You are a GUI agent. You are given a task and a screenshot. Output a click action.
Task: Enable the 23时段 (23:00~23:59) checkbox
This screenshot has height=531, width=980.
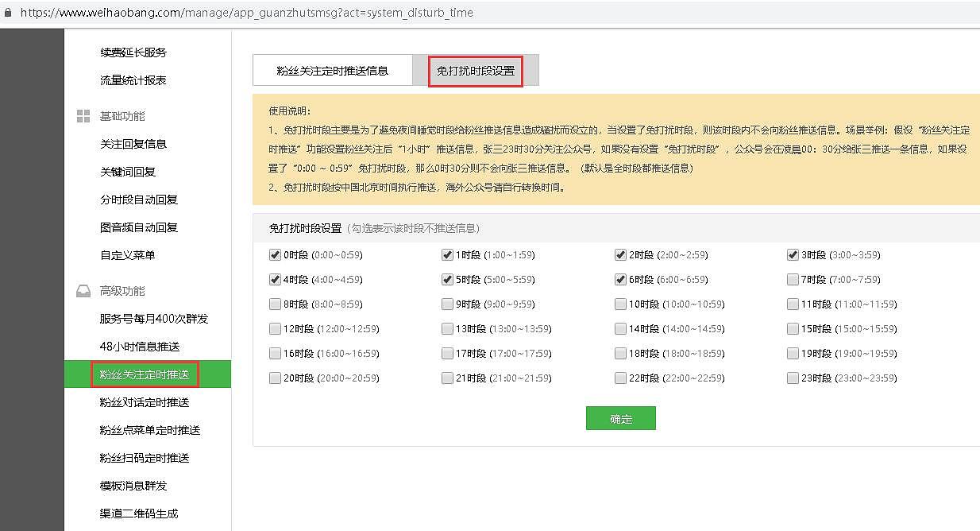(793, 378)
